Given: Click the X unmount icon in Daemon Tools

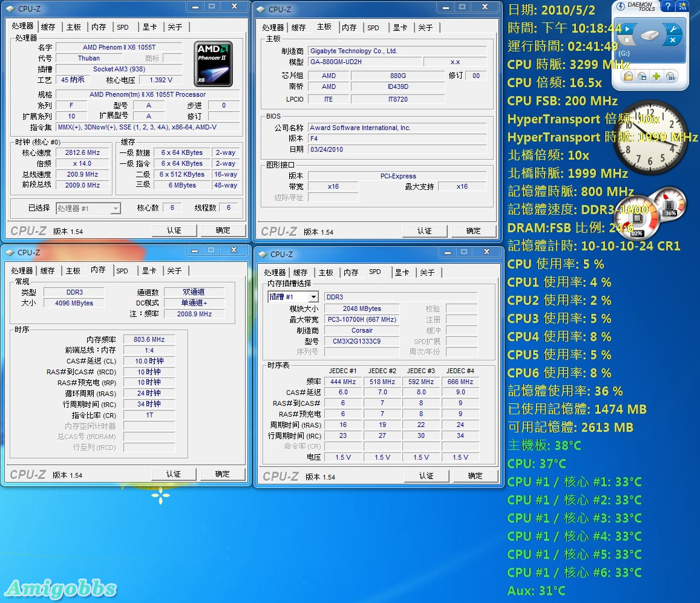Looking at the screenshot, I should [672, 41].
